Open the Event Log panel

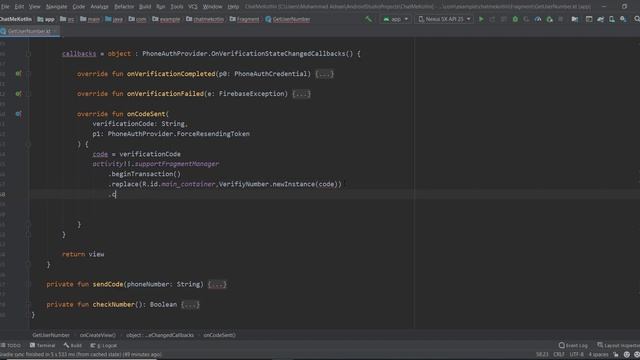coord(573,345)
